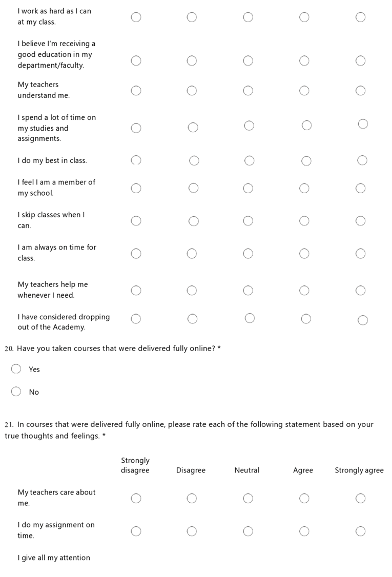Mark the second radio for 'I spend a lot of time on my studies'
The image size is (392, 577).
193,128
